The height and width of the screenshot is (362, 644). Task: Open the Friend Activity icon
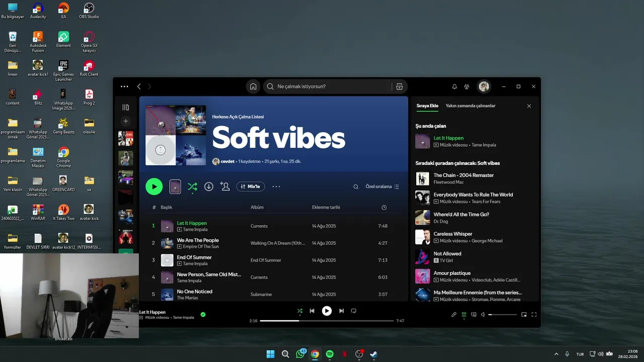(467, 86)
